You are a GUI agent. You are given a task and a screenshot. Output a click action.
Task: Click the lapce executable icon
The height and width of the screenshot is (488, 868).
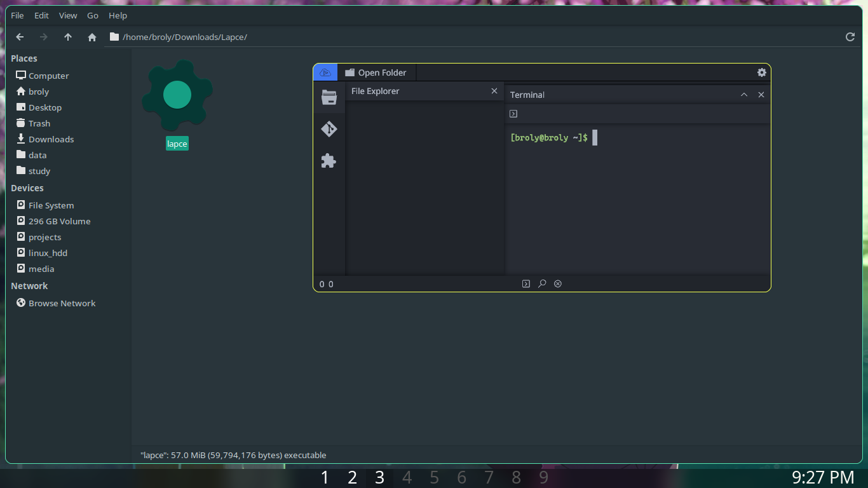point(177,95)
